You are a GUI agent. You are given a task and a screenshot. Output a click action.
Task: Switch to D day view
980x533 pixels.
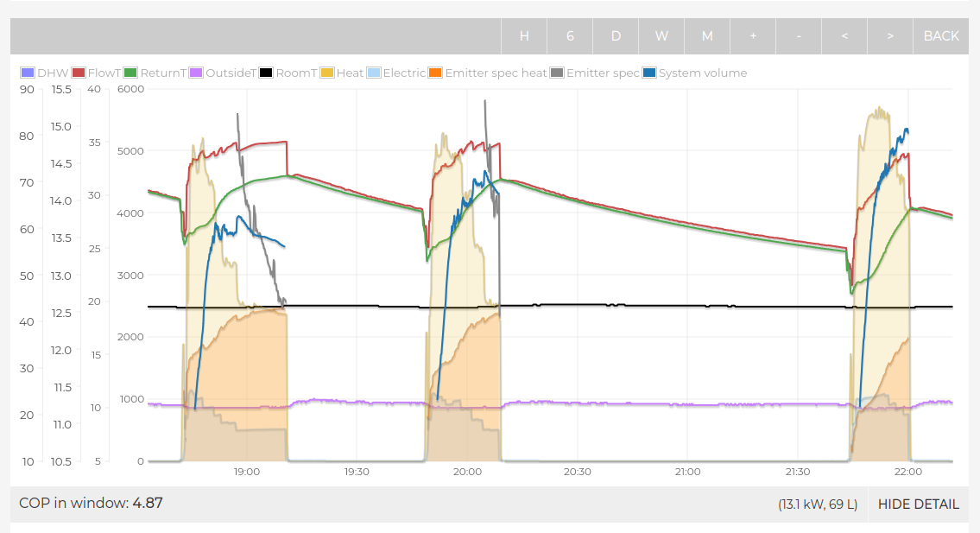(616, 35)
